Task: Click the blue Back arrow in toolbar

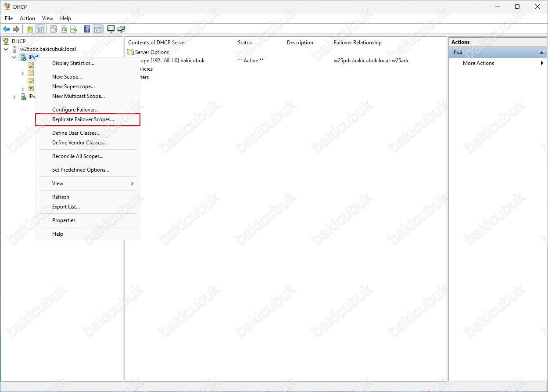Action: coord(6,29)
